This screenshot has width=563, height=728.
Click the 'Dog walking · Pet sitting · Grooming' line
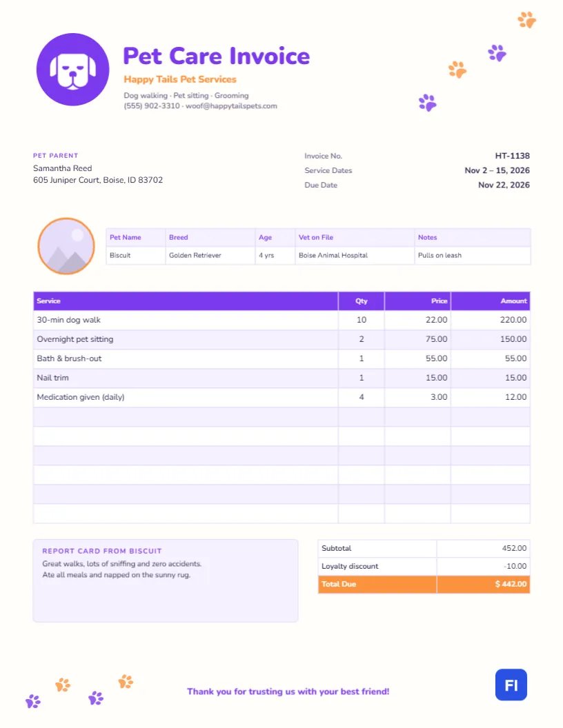tap(186, 95)
